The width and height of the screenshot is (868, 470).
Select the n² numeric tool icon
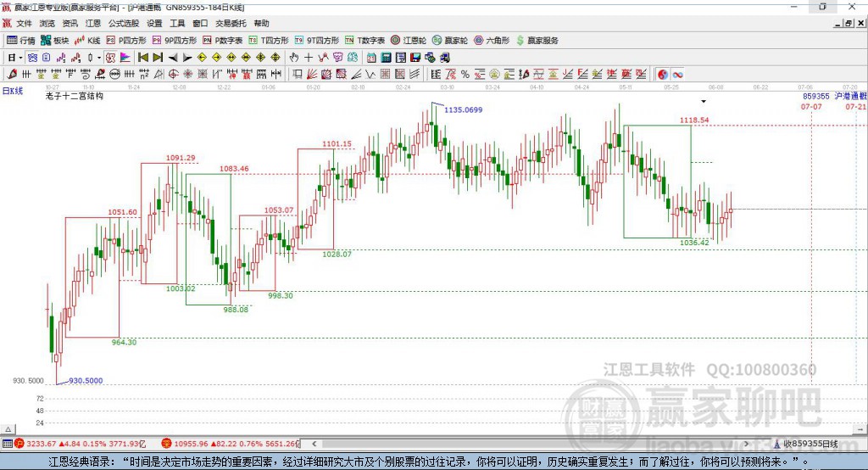coord(144,74)
